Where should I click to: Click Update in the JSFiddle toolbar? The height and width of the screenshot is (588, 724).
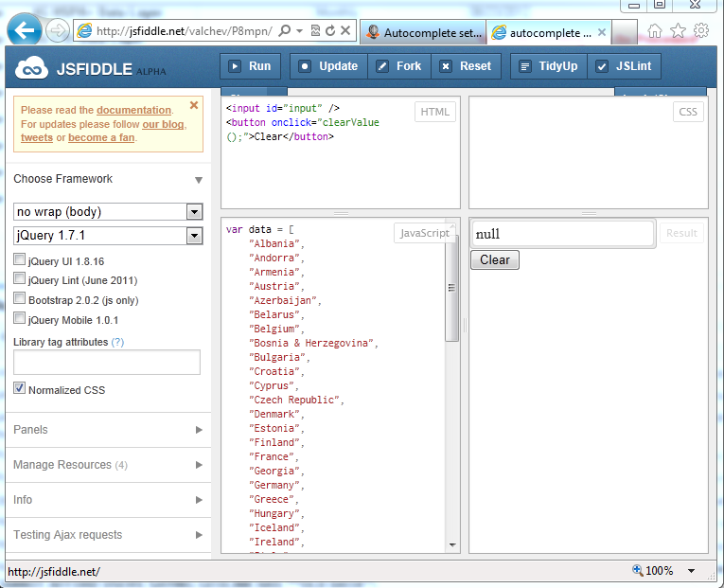coord(328,66)
